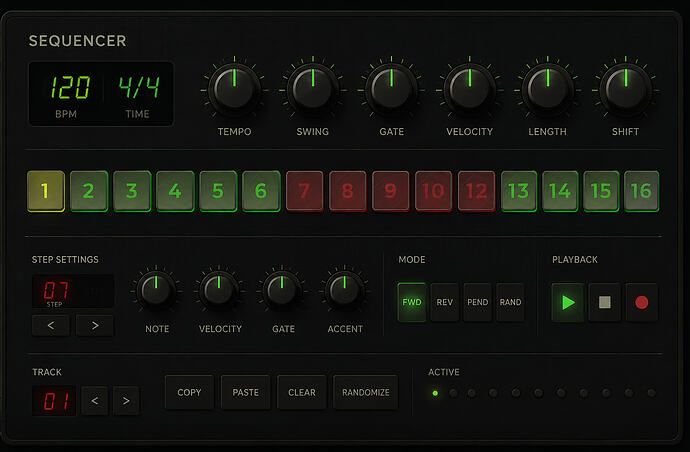Select RAND playback mode
The height and width of the screenshot is (452, 690).
(510, 302)
